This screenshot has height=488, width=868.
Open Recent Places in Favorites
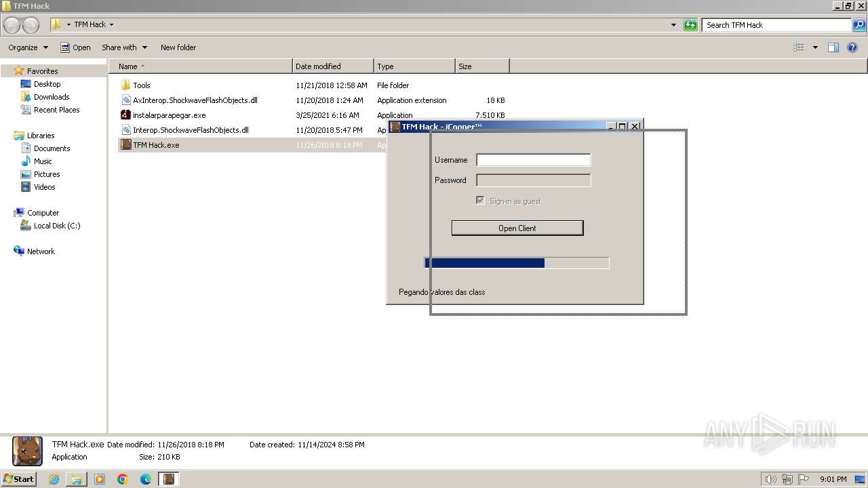(x=56, y=110)
